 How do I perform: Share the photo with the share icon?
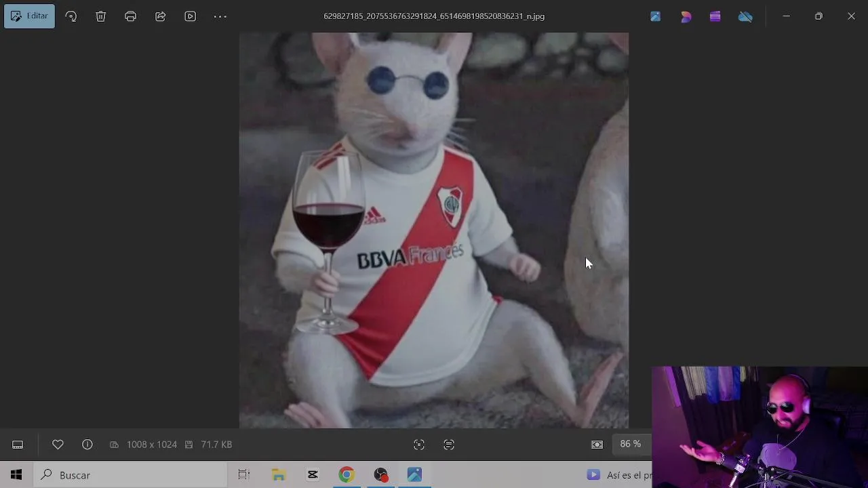pyautogui.click(x=161, y=16)
